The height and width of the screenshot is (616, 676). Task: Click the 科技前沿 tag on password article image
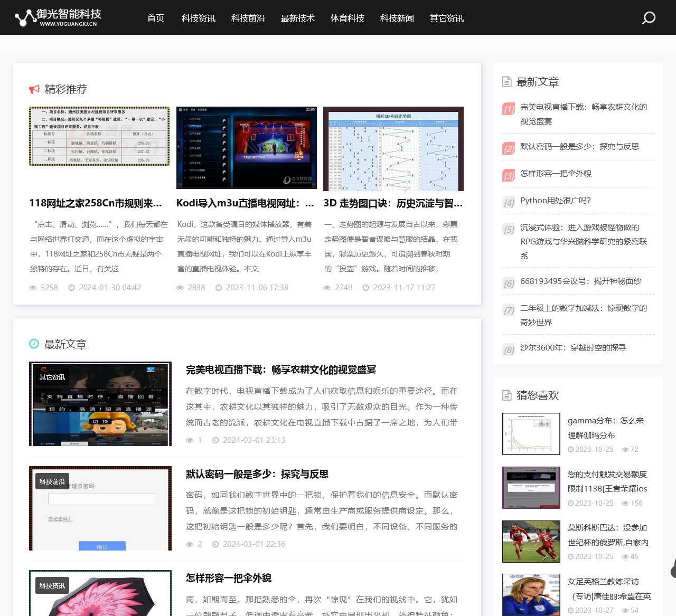52,482
